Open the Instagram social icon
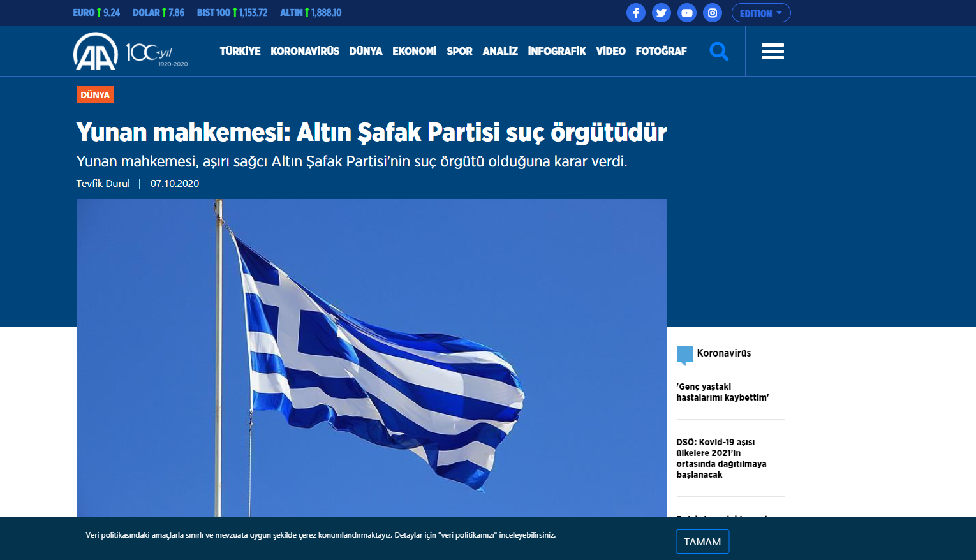The height and width of the screenshot is (560, 976). point(712,13)
